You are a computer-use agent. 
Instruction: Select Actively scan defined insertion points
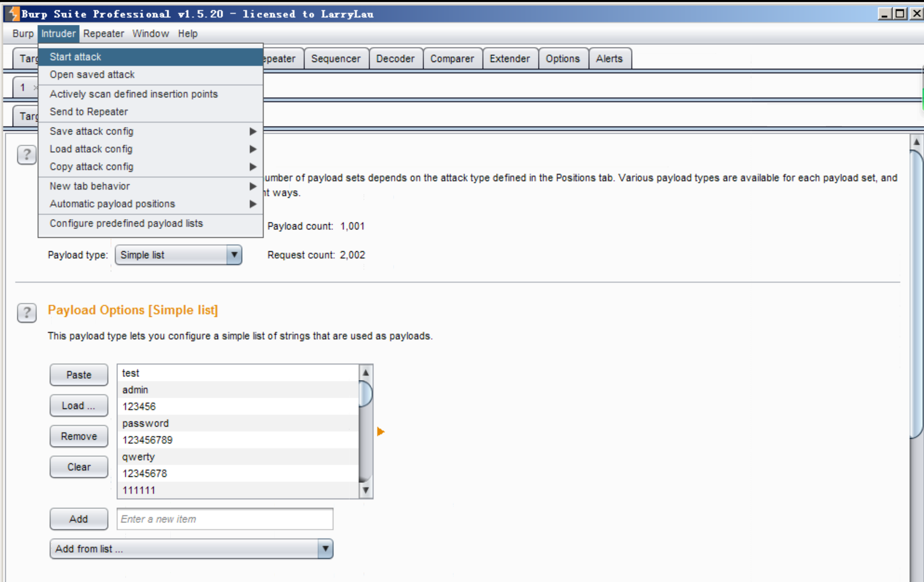[x=150, y=94]
